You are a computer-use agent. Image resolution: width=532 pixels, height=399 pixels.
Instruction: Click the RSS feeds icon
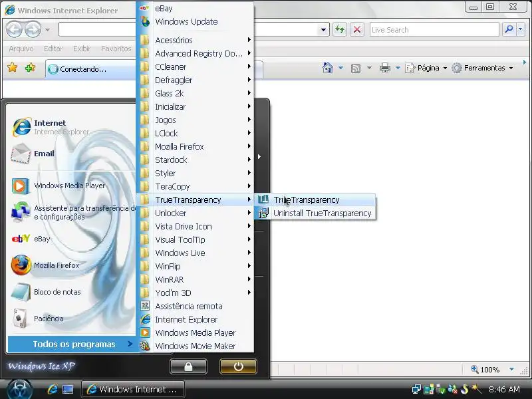click(356, 68)
